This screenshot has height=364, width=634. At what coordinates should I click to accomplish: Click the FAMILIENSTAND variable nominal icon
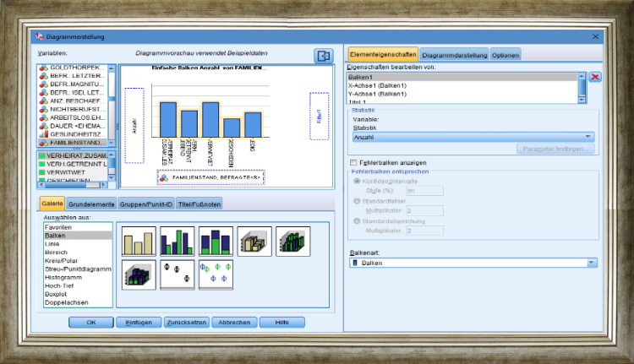pos(44,143)
